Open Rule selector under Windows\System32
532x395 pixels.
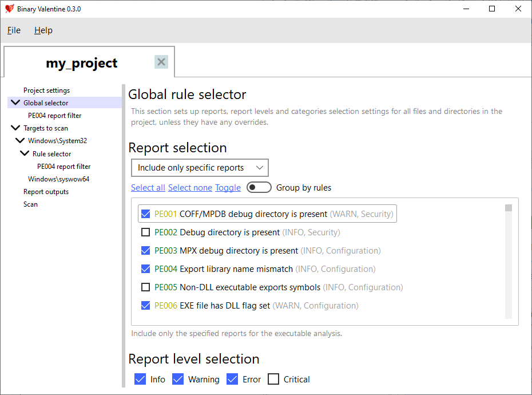pyautogui.click(x=52, y=154)
